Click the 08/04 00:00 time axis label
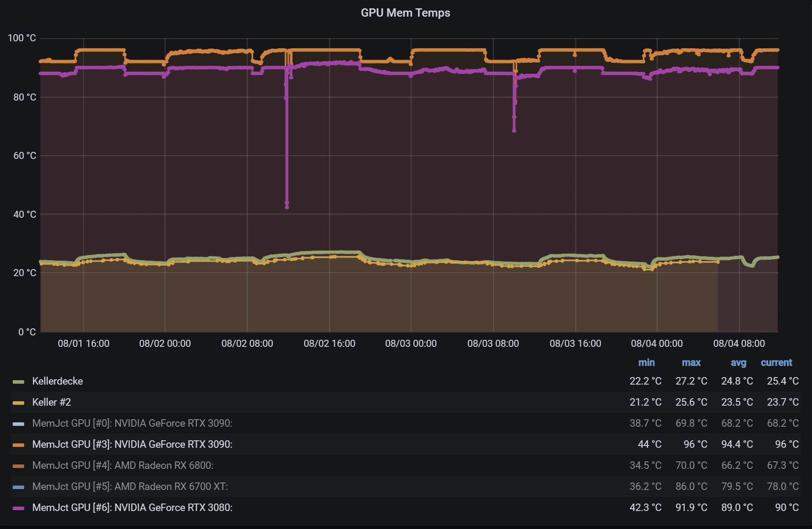812x529 pixels. pyautogui.click(x=657, y=344)
